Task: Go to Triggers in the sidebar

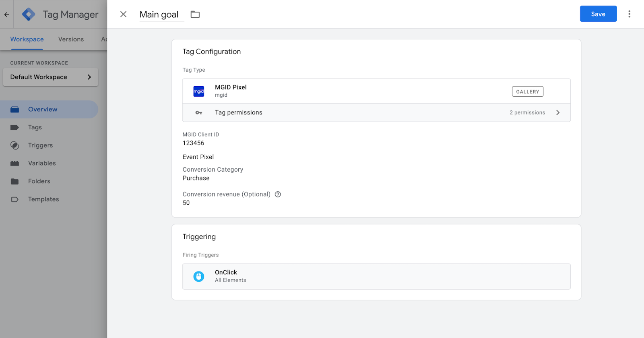Action: pyautogui.click(x=40, y=145)
